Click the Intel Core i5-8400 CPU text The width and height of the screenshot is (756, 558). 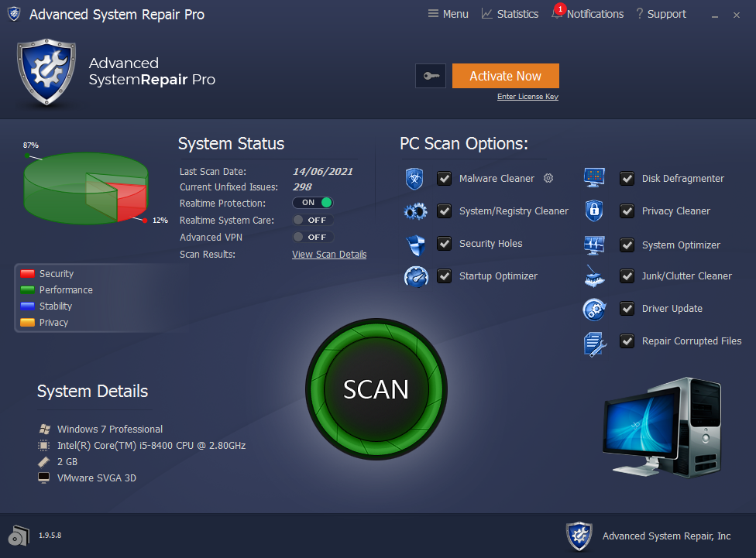pos(151,445)
